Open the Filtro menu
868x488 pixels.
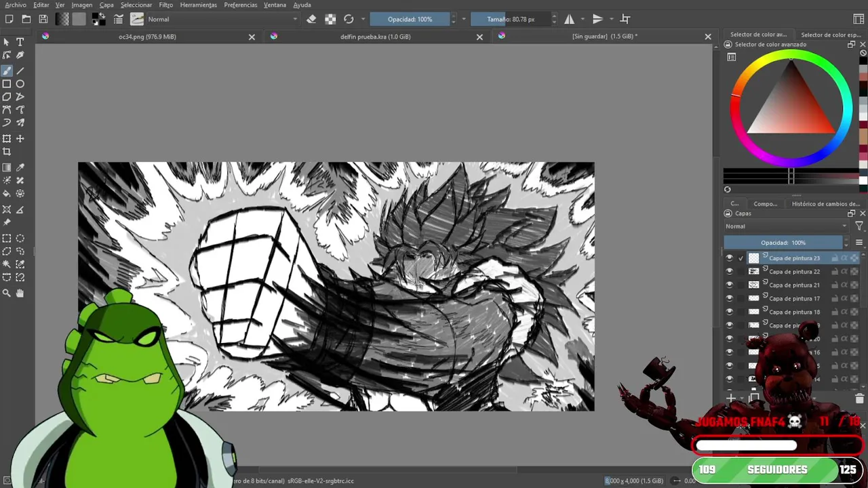[x=166, y=5]
